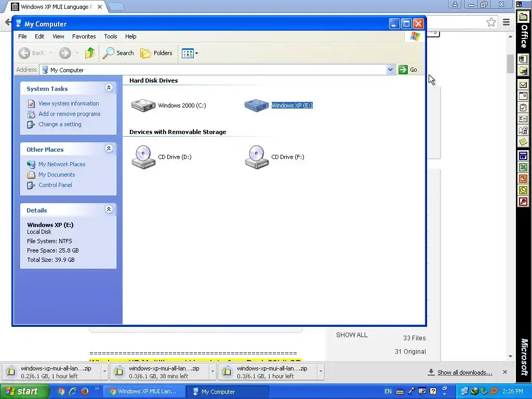This screenshot has width=532, height=399.
Task: Collapse the System Tasks panel
Action: point(109,88)
